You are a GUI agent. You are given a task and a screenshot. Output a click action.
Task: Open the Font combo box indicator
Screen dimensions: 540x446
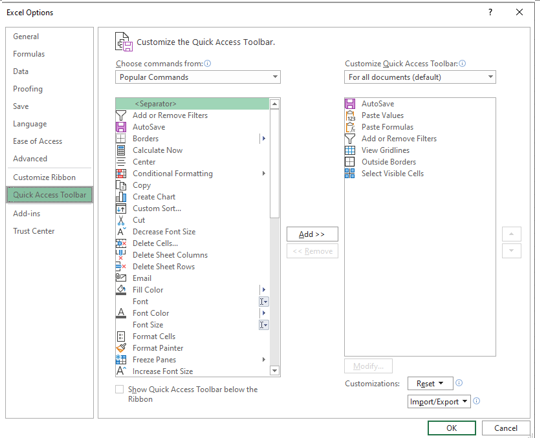[x=263, y=302]
